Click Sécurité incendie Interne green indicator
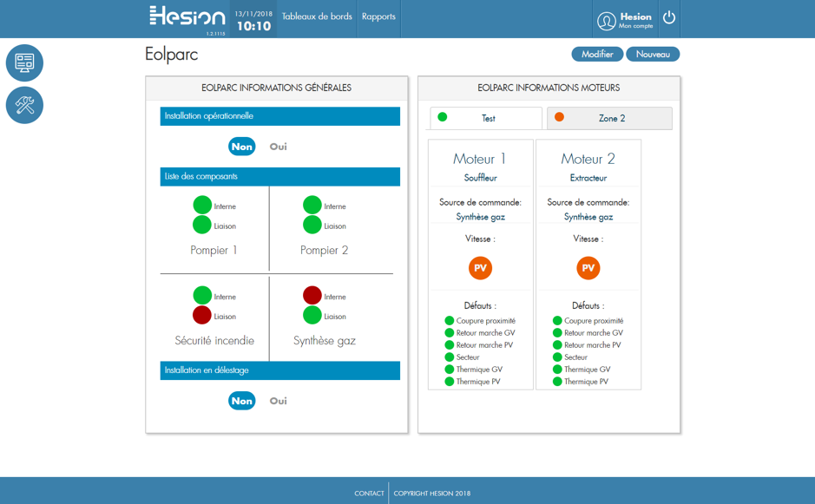The width and height of the screenshot is (815, 504). [202, 295]
